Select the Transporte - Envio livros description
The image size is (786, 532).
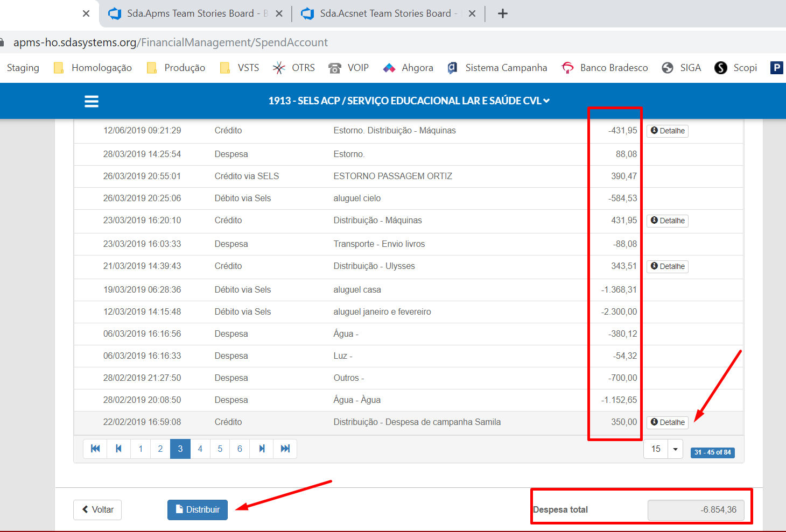point(379,244)
